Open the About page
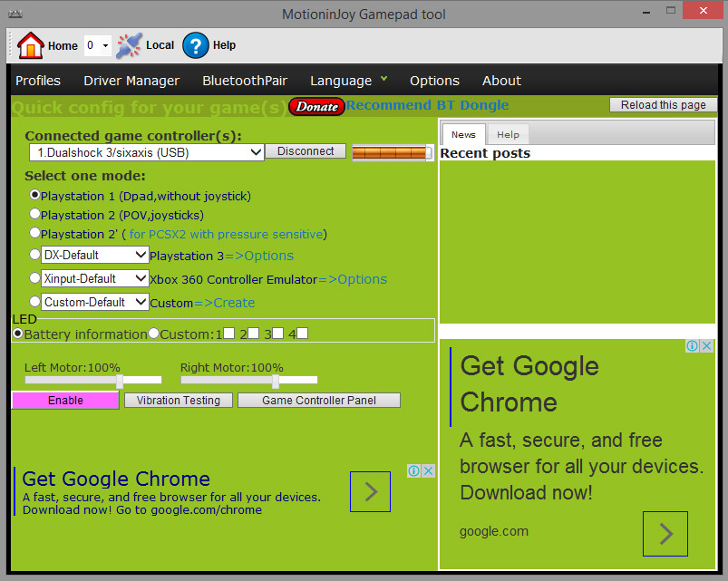Screen dimensions: 728x581 pos(501,81)
